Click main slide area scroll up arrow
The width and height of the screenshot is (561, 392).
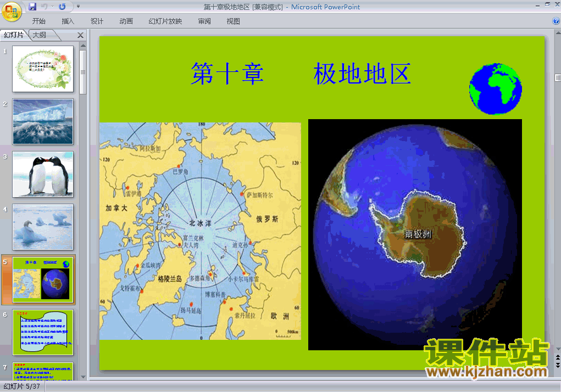coord(558,32)
